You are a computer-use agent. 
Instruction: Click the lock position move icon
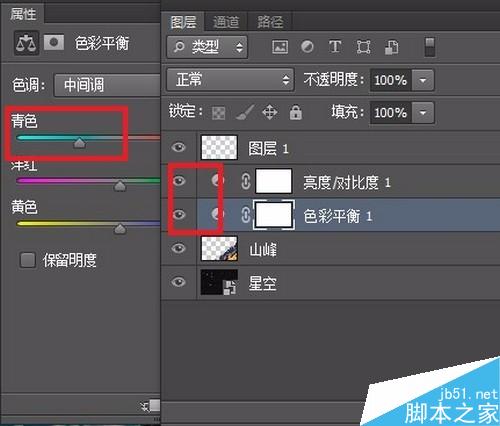tap(269, 112)
